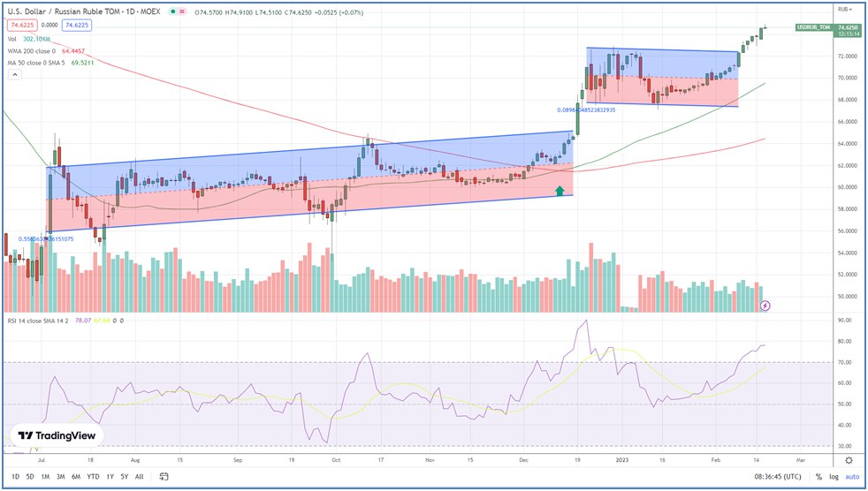Click the 30.00 RSI axis label
The image size is (868, 491).
click(845, 446)
